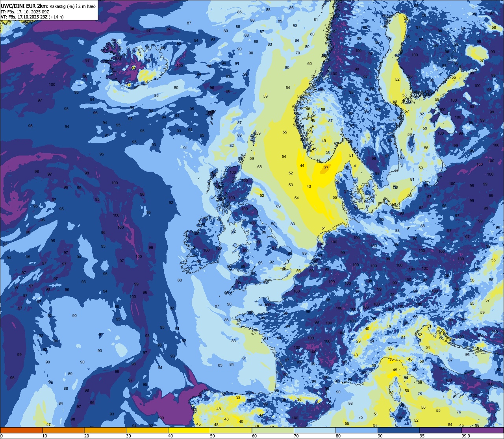Click the dark orange 0–10 legend color segment
Image resolution: width=504 pixels, height=439 pixels.
coord(21,430)
